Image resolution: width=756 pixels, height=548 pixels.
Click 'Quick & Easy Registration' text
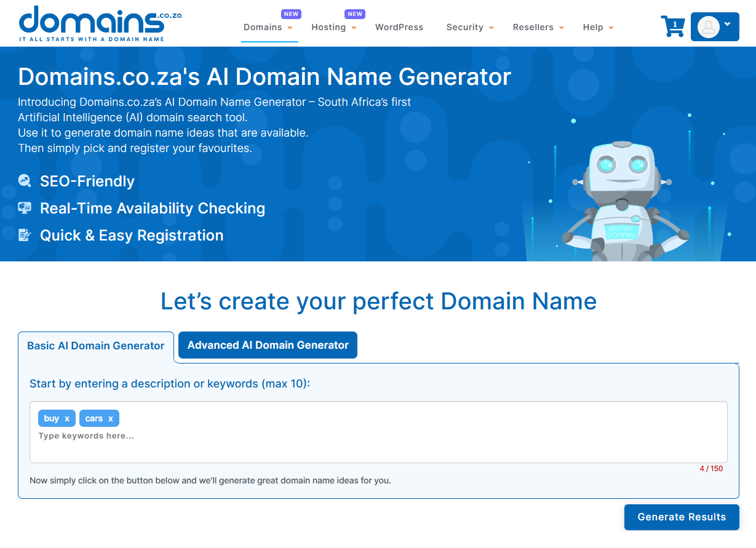132,236
